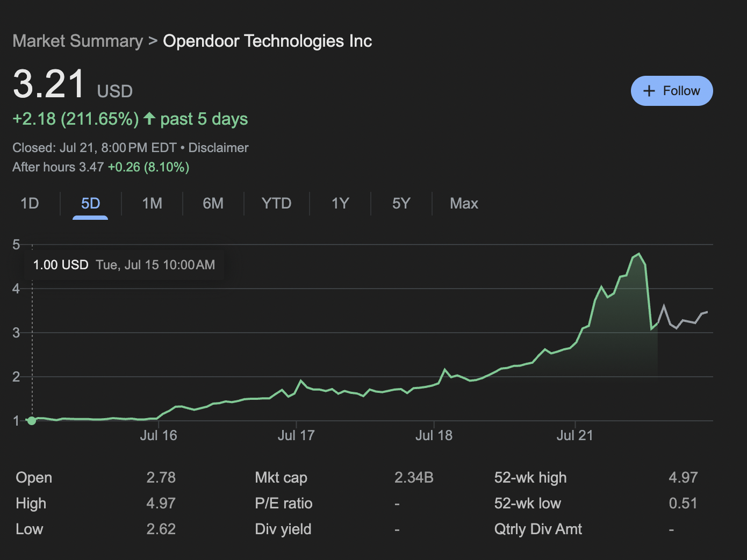This screenshot has height=560, width=747.
Task: Click the green up arrow icon
Action: pyautogui.click(x=149, y=118)
